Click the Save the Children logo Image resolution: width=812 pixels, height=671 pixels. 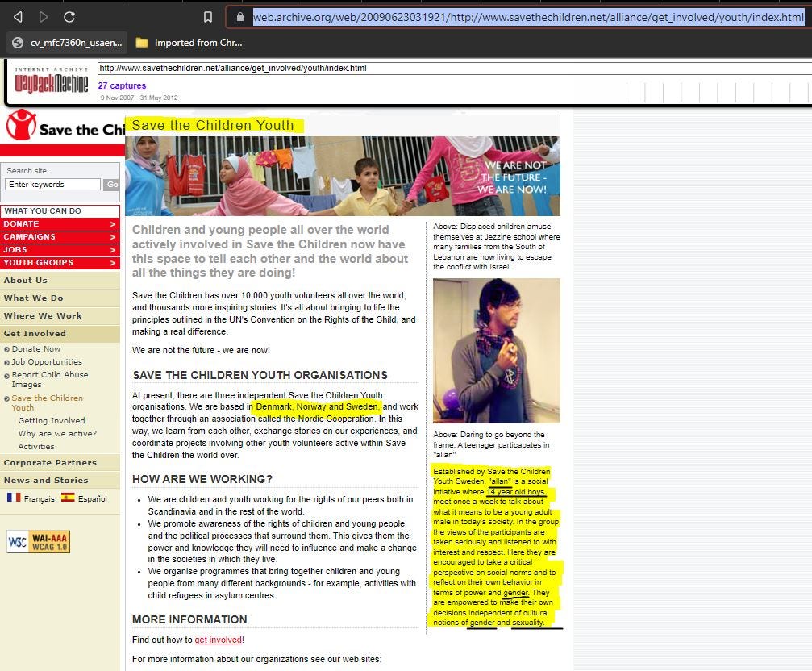pos(65,125)
